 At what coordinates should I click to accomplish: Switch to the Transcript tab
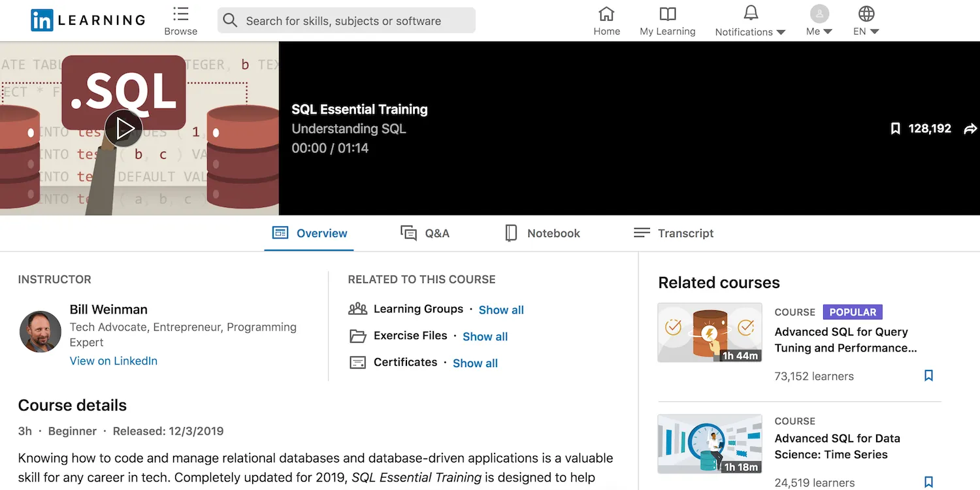[x=674, y=233]
